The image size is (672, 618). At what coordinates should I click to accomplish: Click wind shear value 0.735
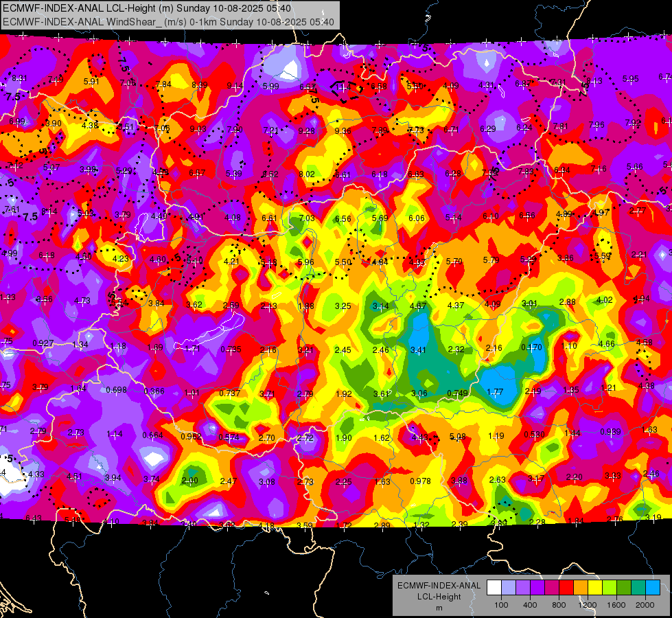click(x=231, y=350)
